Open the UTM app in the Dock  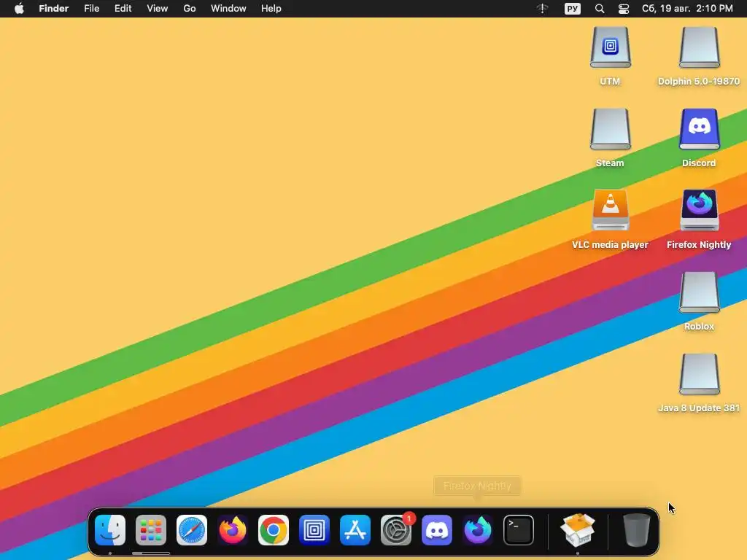click(x=314, y=530)
